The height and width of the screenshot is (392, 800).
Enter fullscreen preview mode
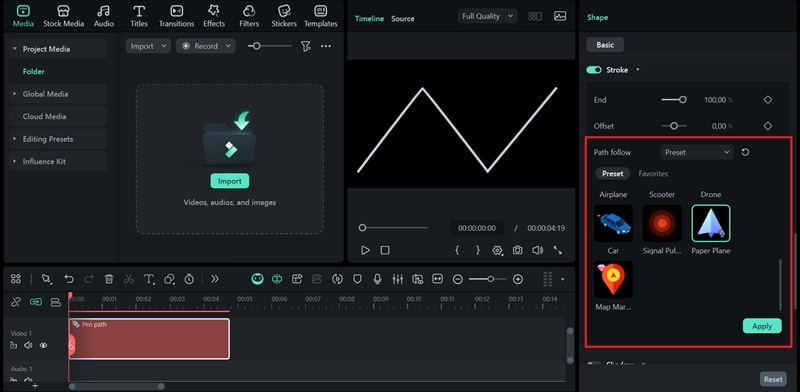(x=558, y=250)
